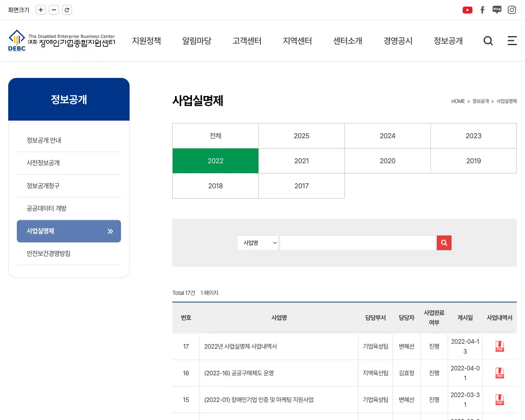The image size is (525, 420).
Task: Open (2022-16) 공공구매제도 운영 entry
Action: 239,373
